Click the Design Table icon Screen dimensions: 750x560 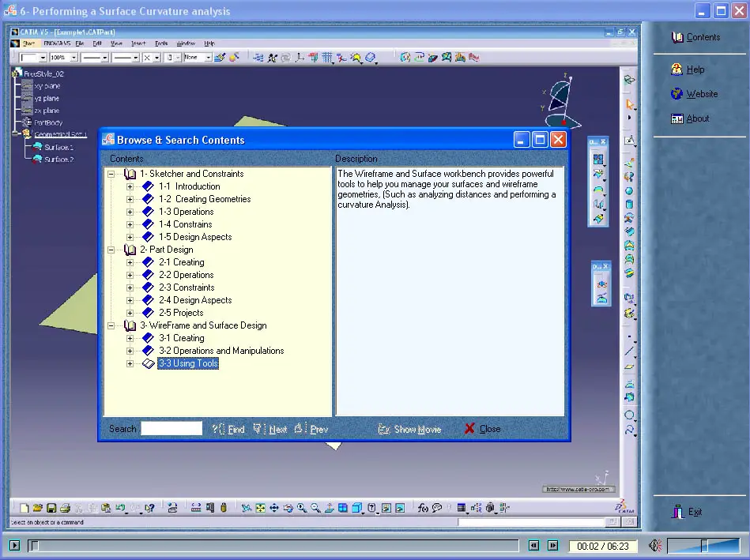click(x=461, y=508)
